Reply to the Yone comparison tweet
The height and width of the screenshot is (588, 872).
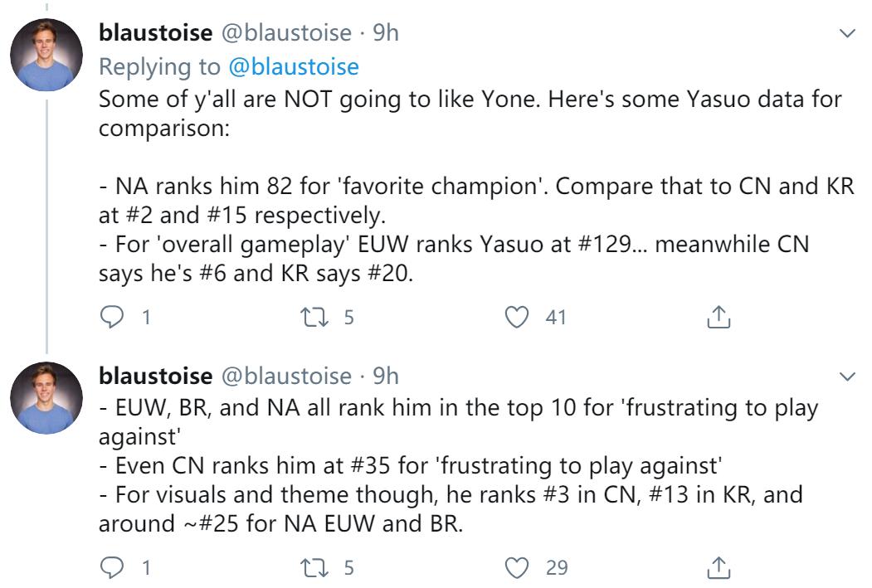111,316
